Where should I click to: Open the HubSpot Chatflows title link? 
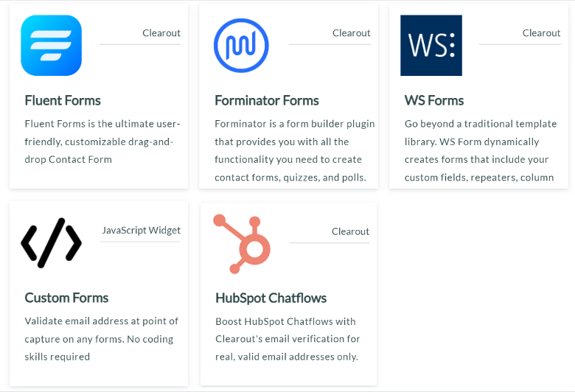click(x=271, y=298)
